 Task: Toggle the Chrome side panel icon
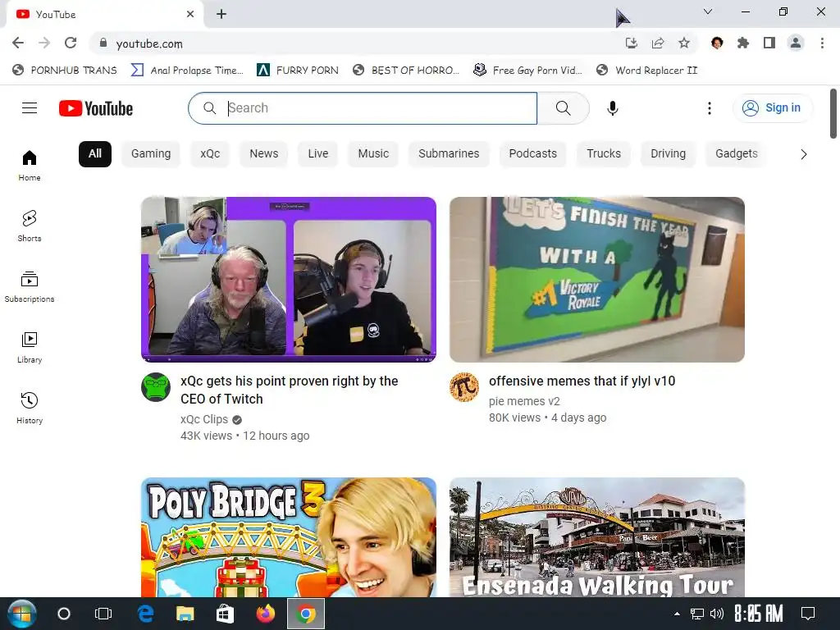point(769,43)
